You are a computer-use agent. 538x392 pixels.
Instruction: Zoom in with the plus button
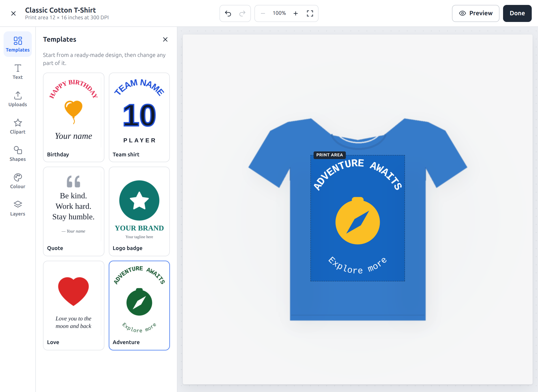296,13
